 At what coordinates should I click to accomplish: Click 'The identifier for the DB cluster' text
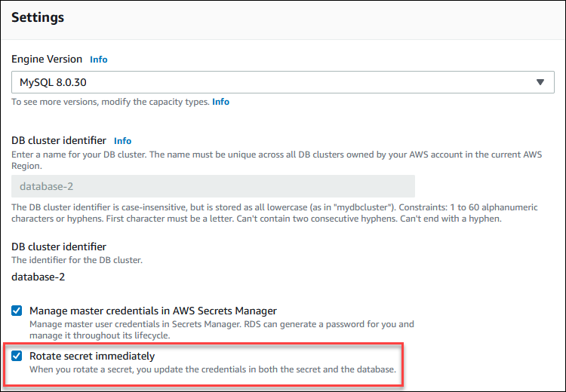point(77,260)
